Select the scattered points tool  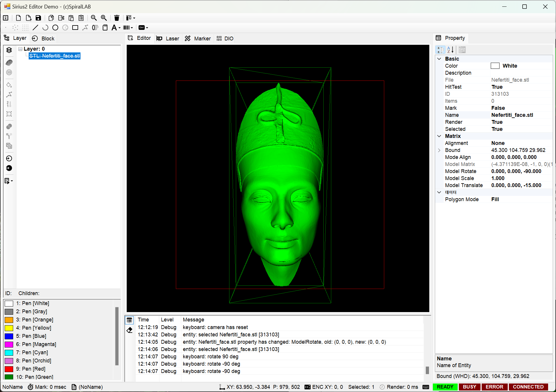click(15, 28)
